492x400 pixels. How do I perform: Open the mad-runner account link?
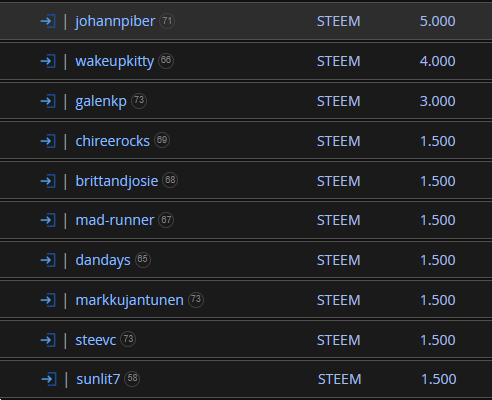pos(115,220)
